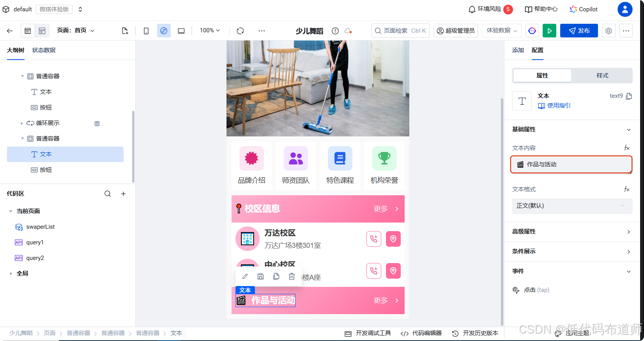The width and height of the screenshot is (644, 341).
Task: Toggle the outline layout panel icon
Action: click(x=42, y=31)
